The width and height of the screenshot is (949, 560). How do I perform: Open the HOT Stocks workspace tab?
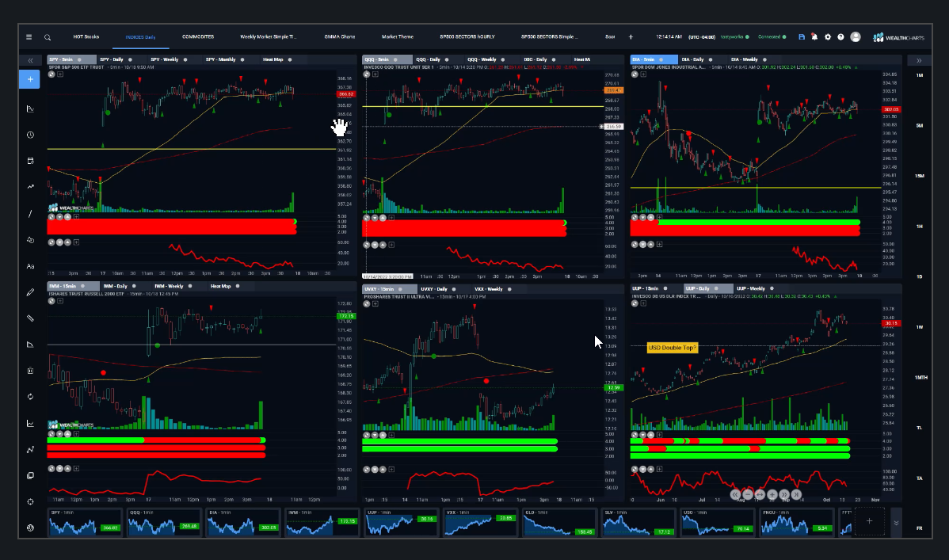86,37
